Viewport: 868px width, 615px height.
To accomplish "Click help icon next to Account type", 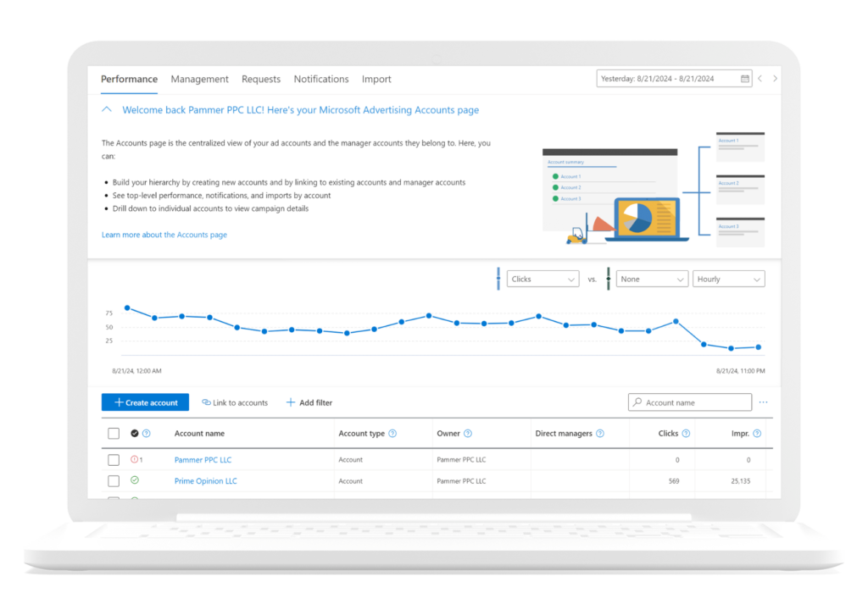I will [392, 434].
